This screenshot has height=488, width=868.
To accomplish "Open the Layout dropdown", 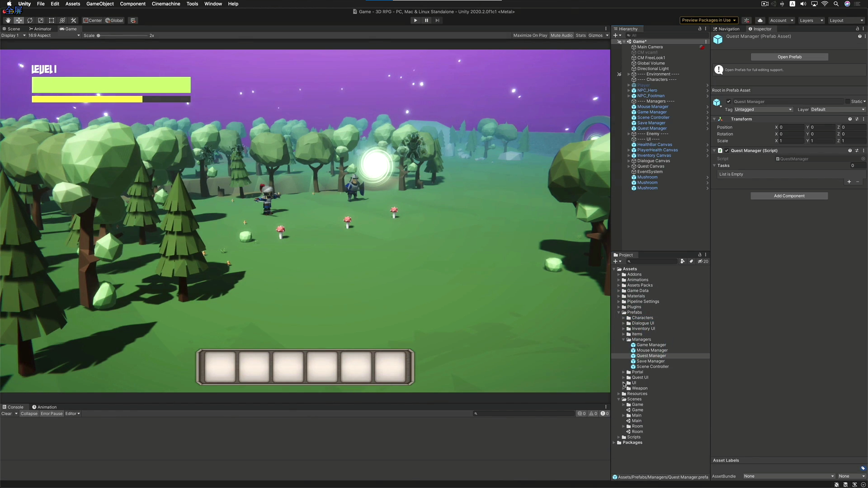I will [846, 20].
